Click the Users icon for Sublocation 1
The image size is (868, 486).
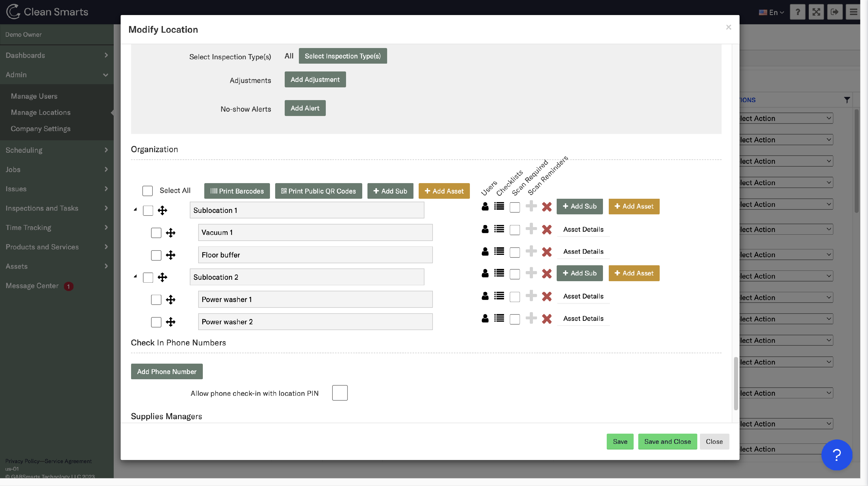(x=485, y=207)
